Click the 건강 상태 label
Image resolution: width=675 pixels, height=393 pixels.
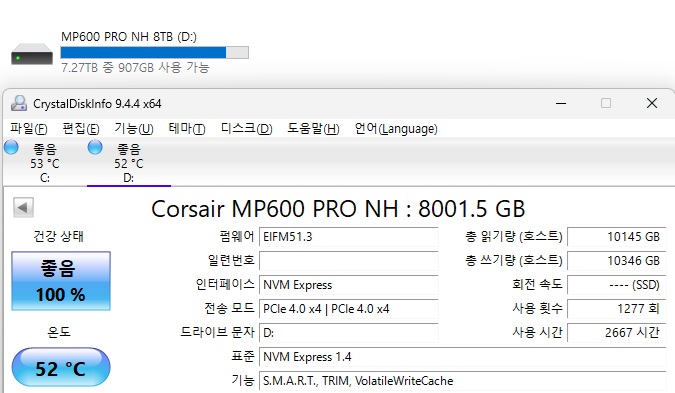[x=59, y=236]
